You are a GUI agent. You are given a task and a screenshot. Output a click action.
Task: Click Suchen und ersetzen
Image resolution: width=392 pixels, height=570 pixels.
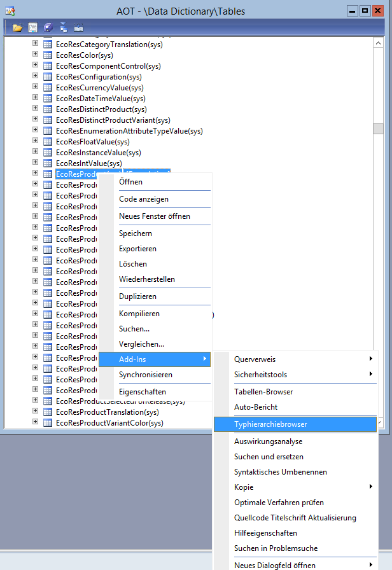tap(295, 457)
